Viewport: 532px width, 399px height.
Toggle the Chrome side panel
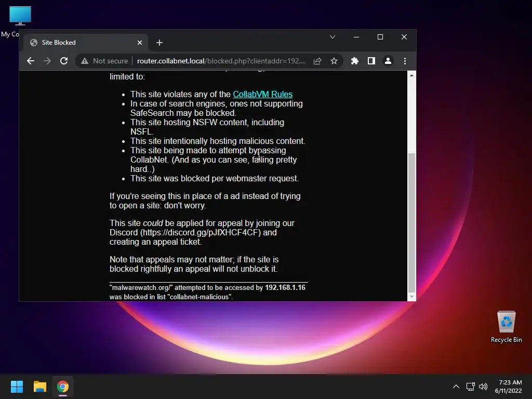(x=371, y=61)
